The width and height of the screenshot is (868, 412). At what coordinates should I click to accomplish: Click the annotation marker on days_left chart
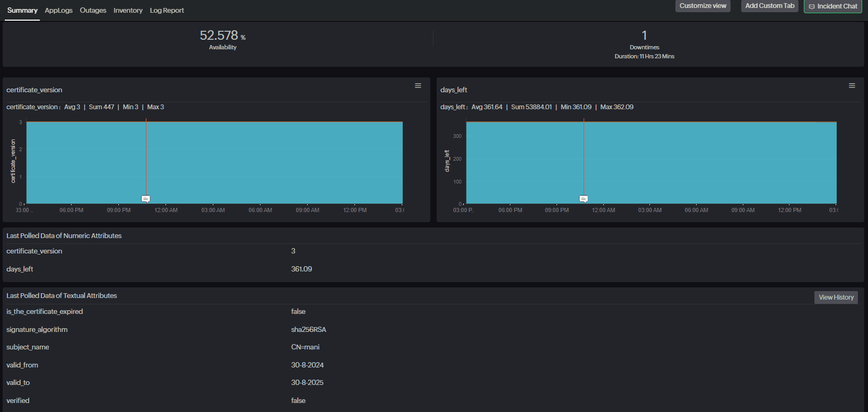584,199
